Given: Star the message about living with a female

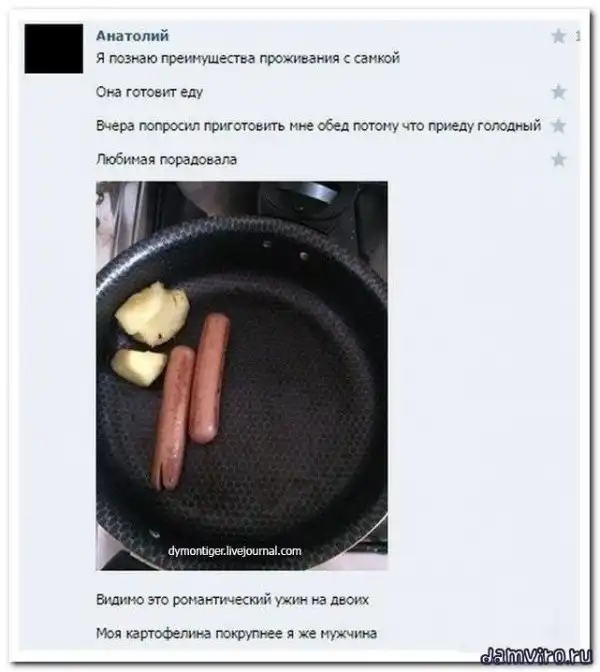Looking at the screenshot, I should (x=558, y=36).
